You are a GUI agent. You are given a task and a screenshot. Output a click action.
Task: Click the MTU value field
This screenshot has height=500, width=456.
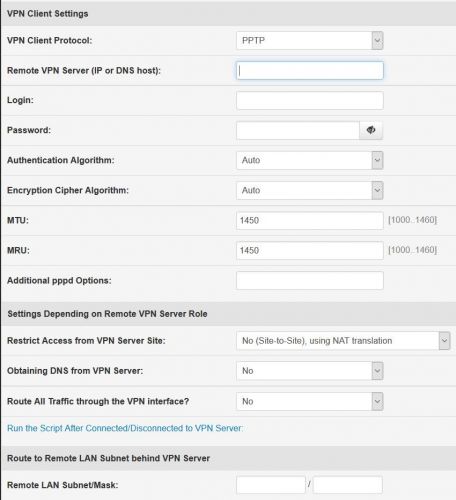pos(310,220)
